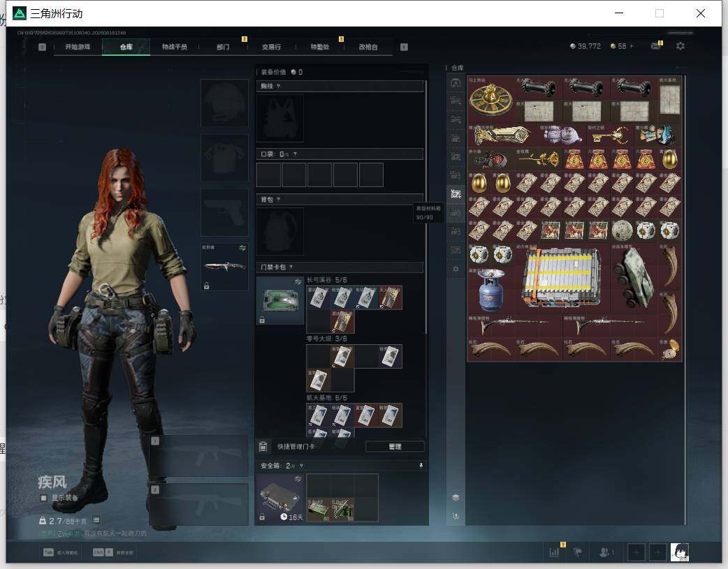Click the stack layers icon in warehouse sidebar
Screen dimensions: 728x569
tap(456, 497)
